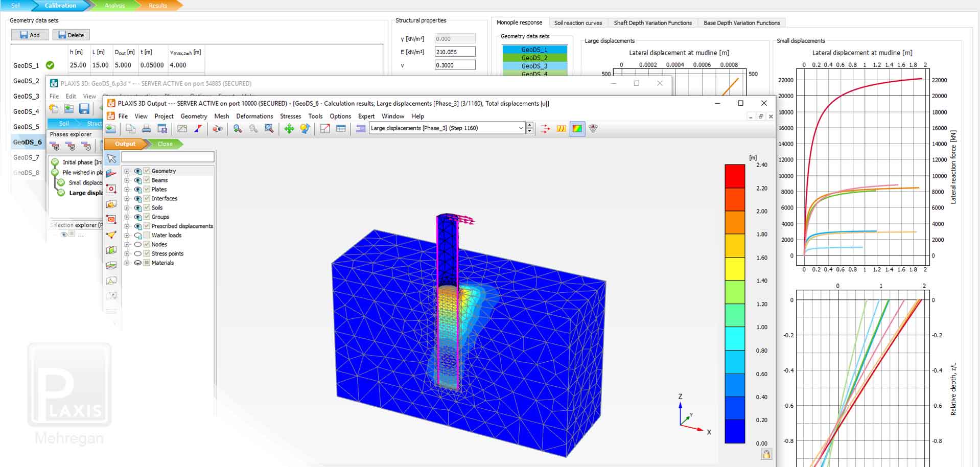The height and width of the screenshot is (467, 980).
Task: Click the zoom-area magnifier icon in Output toolbar
Action: [269, 129]
